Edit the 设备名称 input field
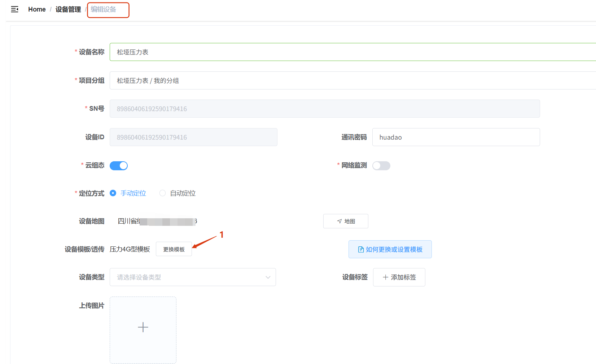 click(x=353, y=52)
